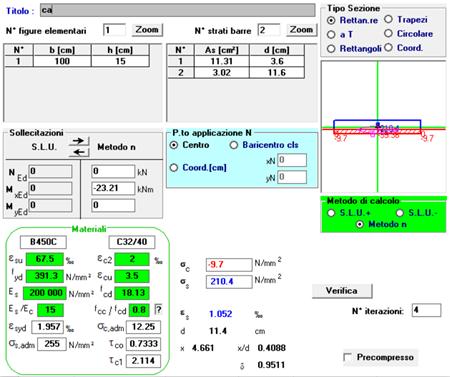Select the Trapezi section type

tap(406, 20)
